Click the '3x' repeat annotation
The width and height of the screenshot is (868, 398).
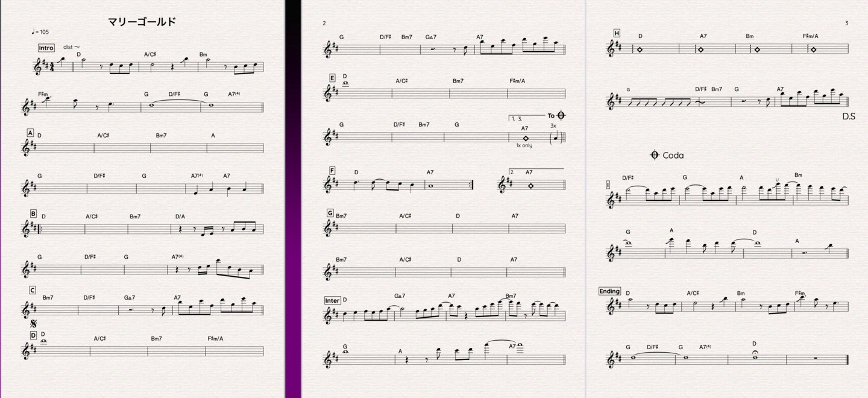click(553, 126)
